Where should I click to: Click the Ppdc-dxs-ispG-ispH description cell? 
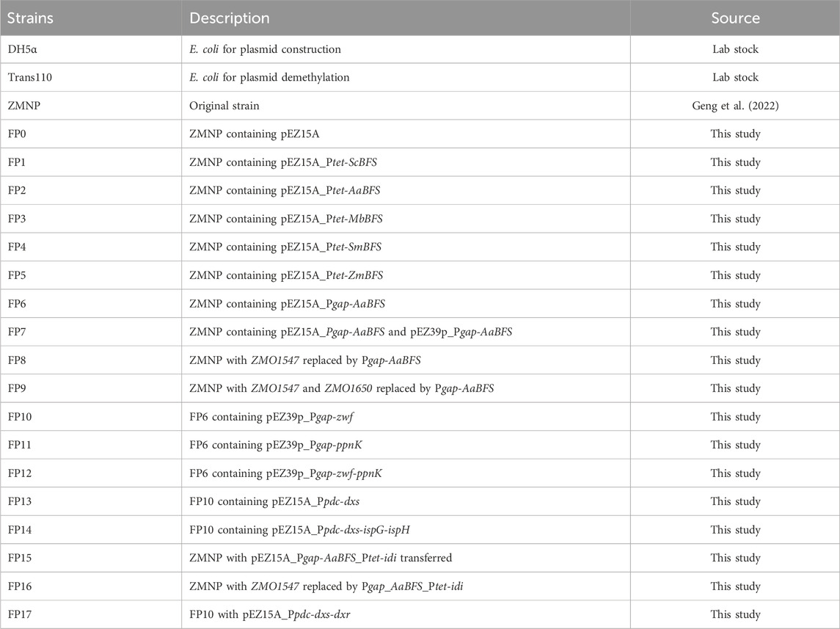pos(406,530)
